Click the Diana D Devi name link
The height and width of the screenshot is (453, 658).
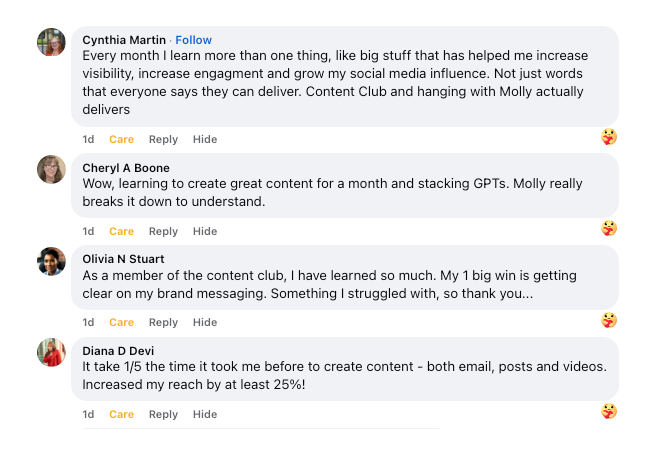(x=118, y=351)
